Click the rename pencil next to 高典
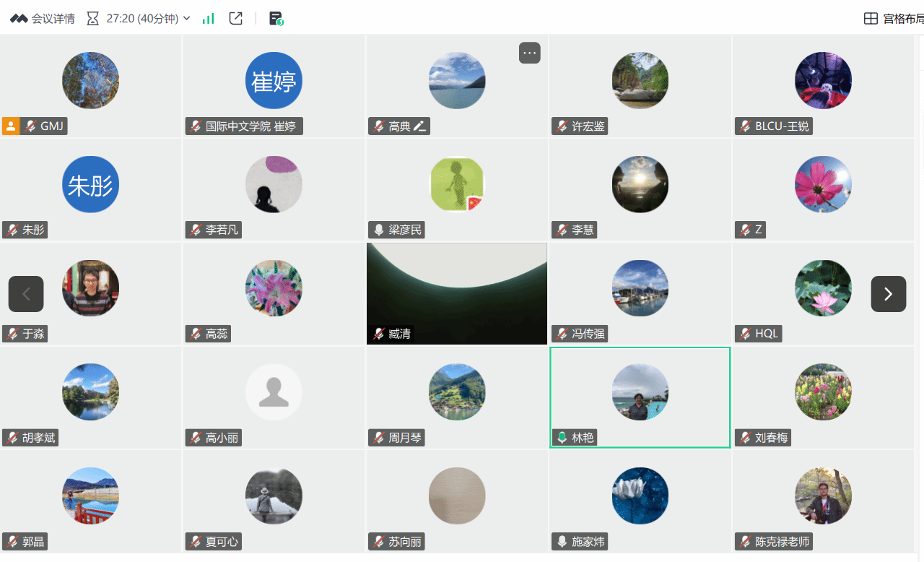This screenshot has height=562, width=924. point(420,126)
